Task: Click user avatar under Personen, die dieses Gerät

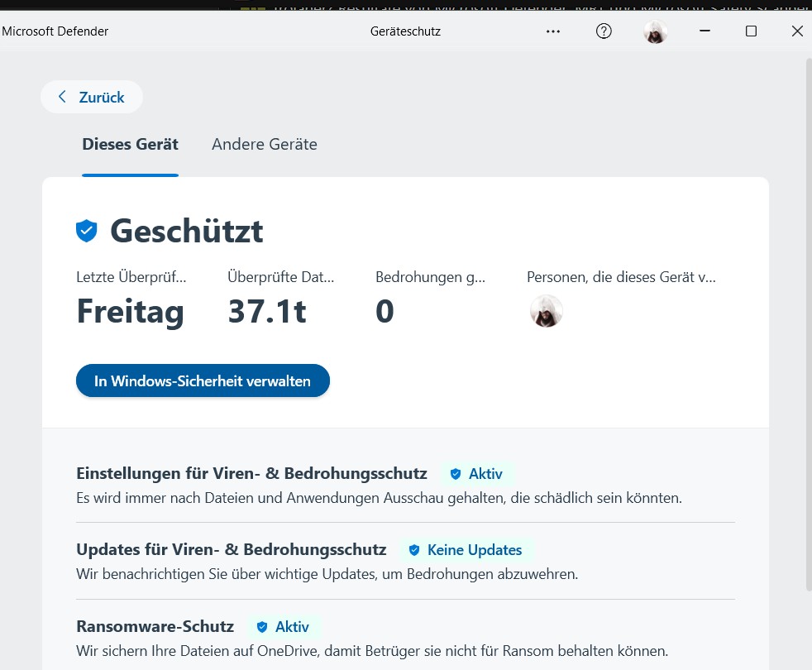Action: click(x=547, y=311)
